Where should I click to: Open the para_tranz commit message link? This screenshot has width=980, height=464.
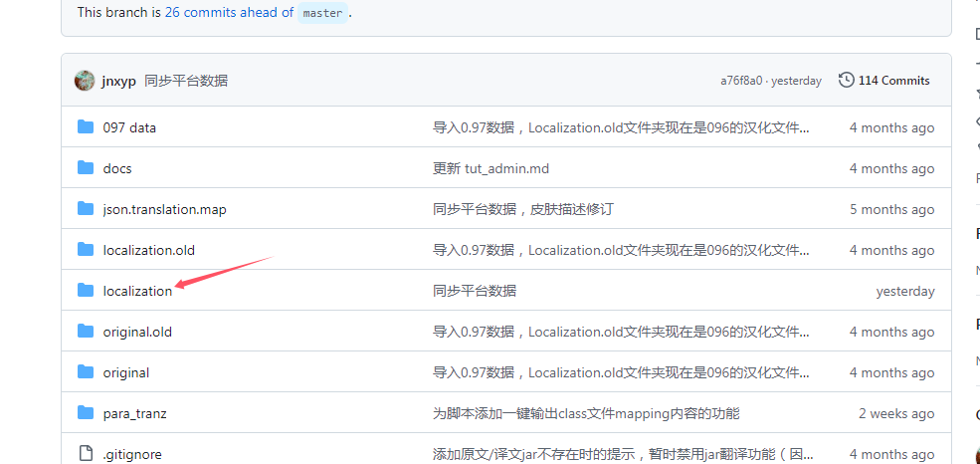(586, 413)
